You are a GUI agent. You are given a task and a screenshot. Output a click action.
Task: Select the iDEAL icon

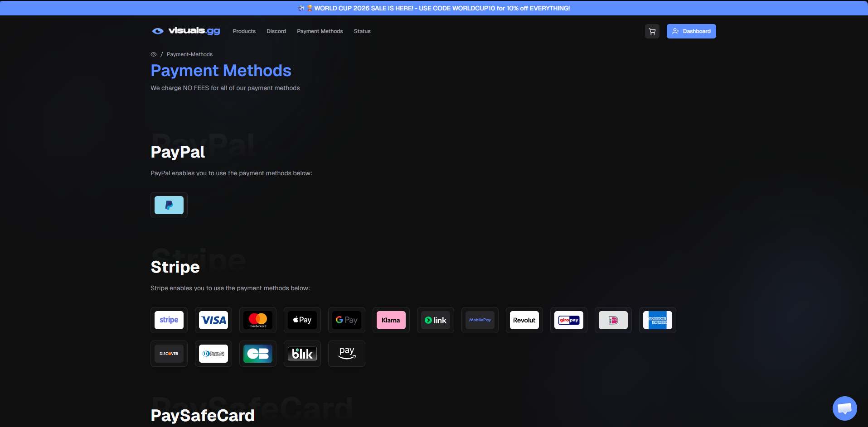coord(613,320)
